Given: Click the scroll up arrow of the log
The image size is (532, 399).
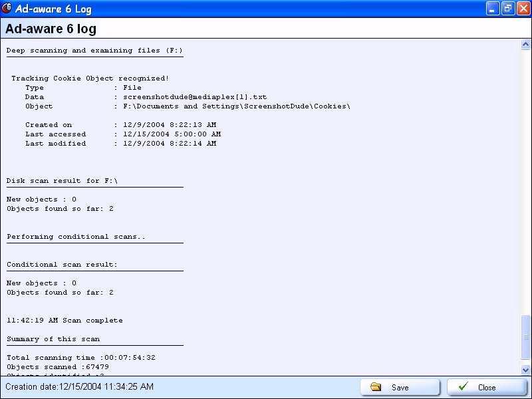Looking at the screenshot, I should coord(525,45).
